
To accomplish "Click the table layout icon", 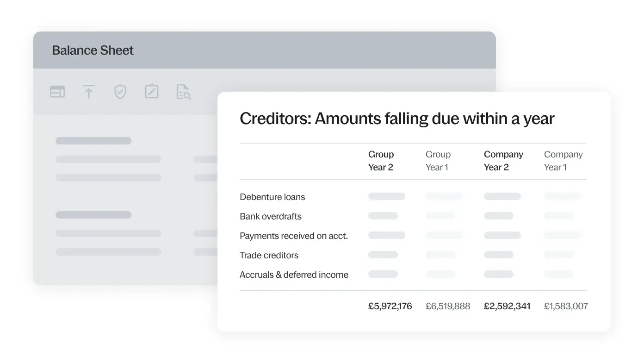I will point(57,92).
